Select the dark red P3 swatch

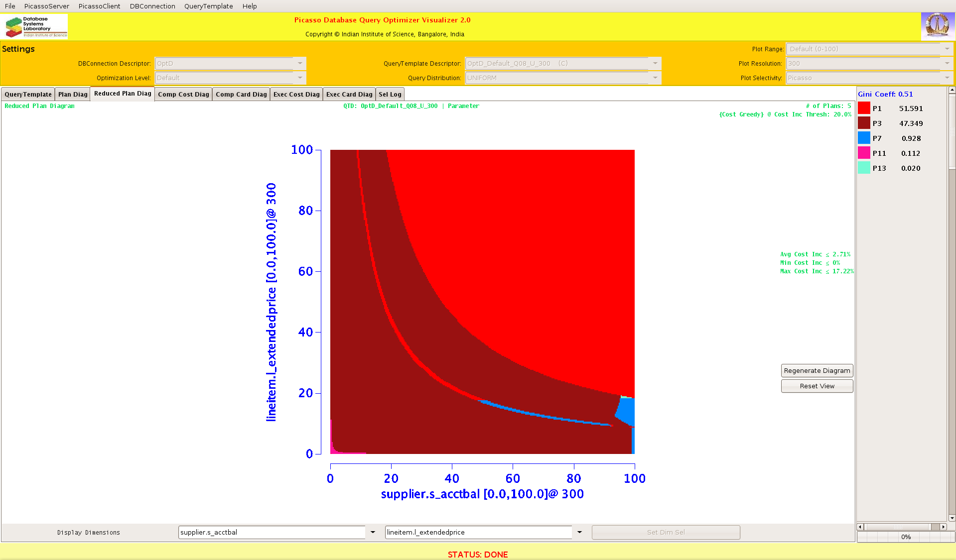pos(864,123)
